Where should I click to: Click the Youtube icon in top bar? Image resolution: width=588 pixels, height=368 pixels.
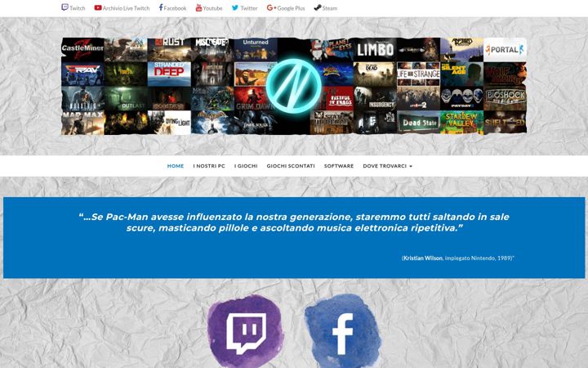tap(198, 7)
